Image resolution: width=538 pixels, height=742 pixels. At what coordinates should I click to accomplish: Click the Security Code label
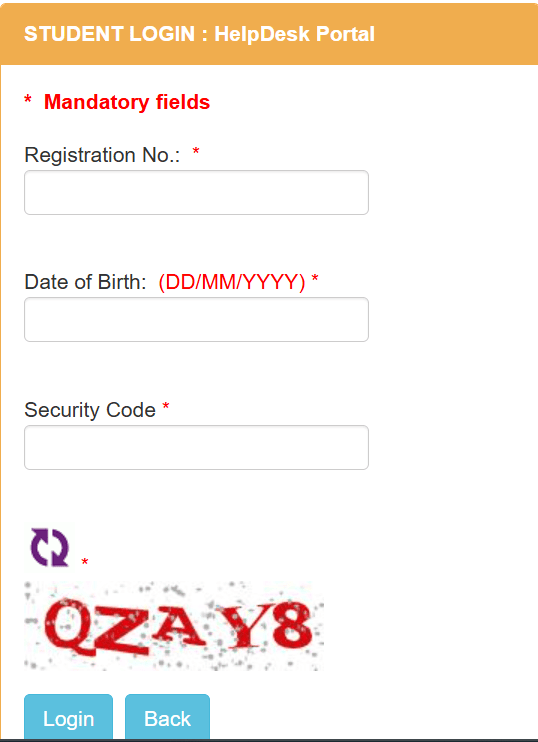pos(90,410)
